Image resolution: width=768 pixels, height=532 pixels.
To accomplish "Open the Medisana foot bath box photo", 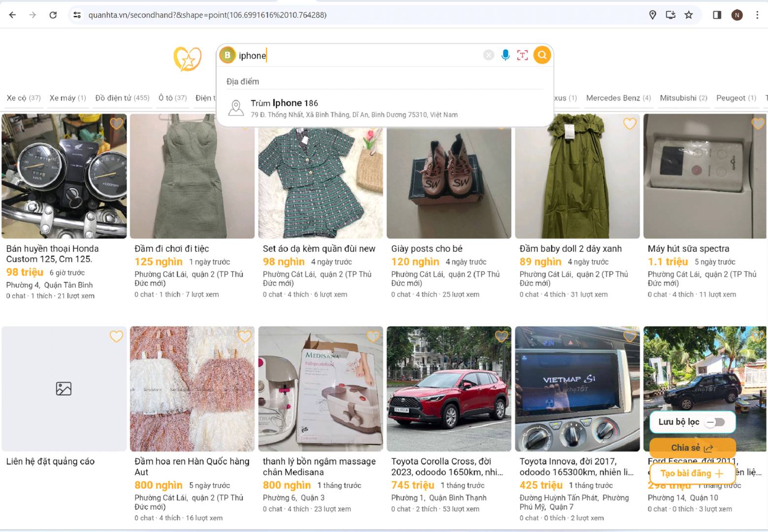I will [x=321, y=389].
